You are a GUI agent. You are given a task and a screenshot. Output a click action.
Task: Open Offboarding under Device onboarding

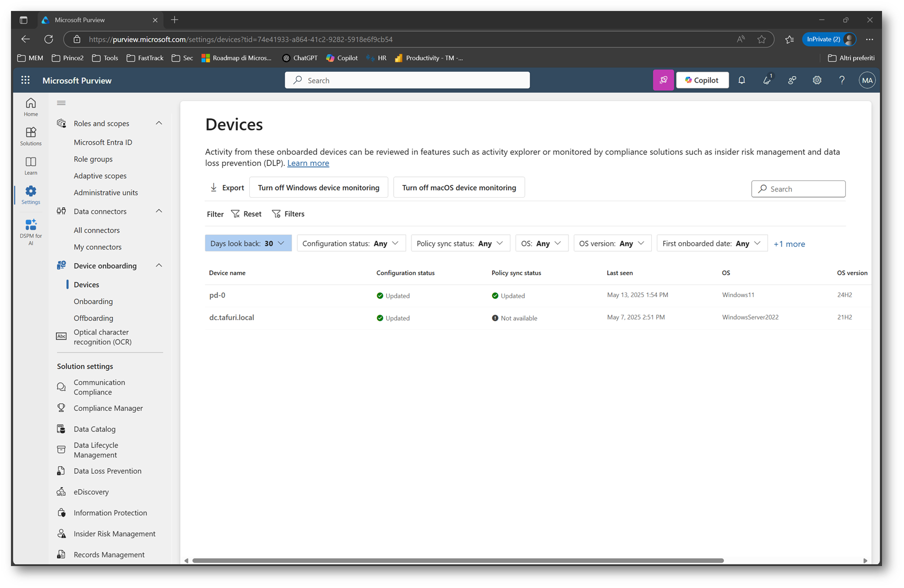click(93, 318)
